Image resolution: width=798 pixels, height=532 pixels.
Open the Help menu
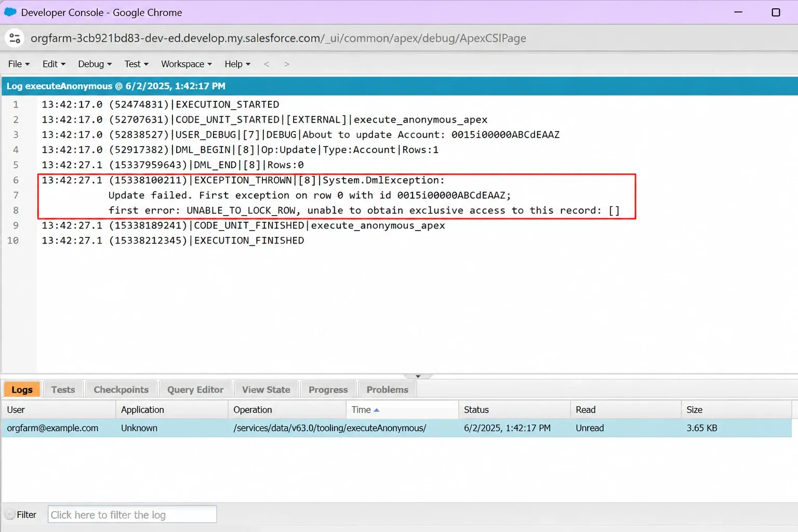pos(237,64)
